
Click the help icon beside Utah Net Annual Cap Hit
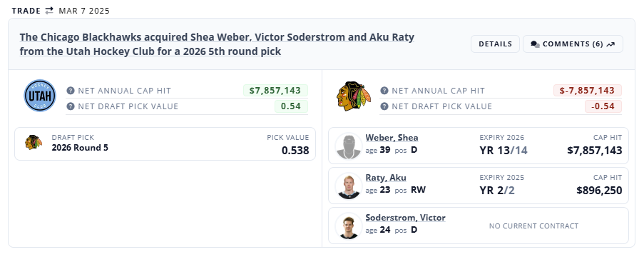(71, 91)
